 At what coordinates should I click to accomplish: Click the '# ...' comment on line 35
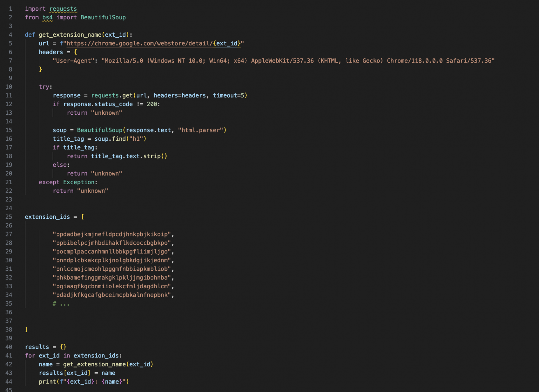pyautogui.click(x=61, y=304)
